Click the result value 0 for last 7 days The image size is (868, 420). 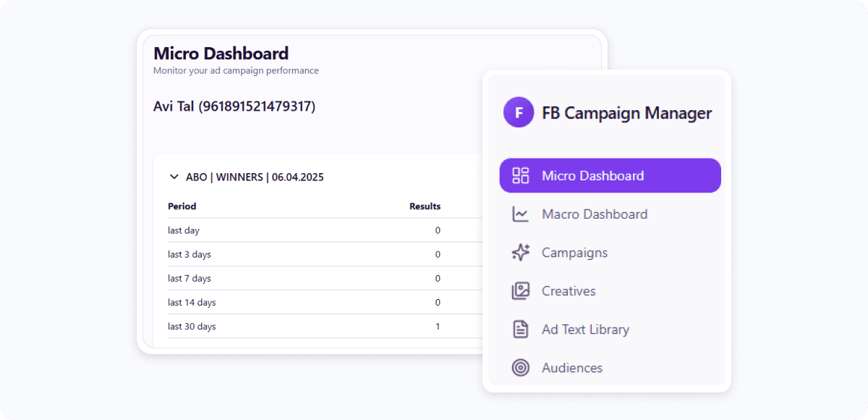[438, 278]
